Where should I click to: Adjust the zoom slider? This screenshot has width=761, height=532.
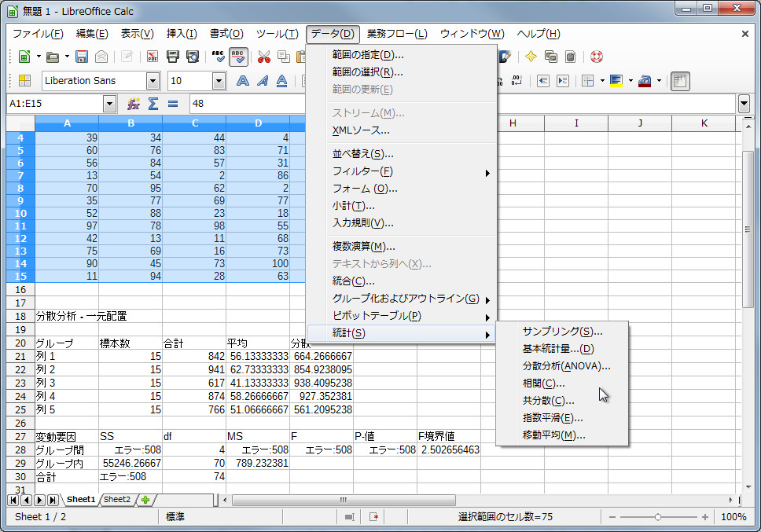tap(657, 517)
